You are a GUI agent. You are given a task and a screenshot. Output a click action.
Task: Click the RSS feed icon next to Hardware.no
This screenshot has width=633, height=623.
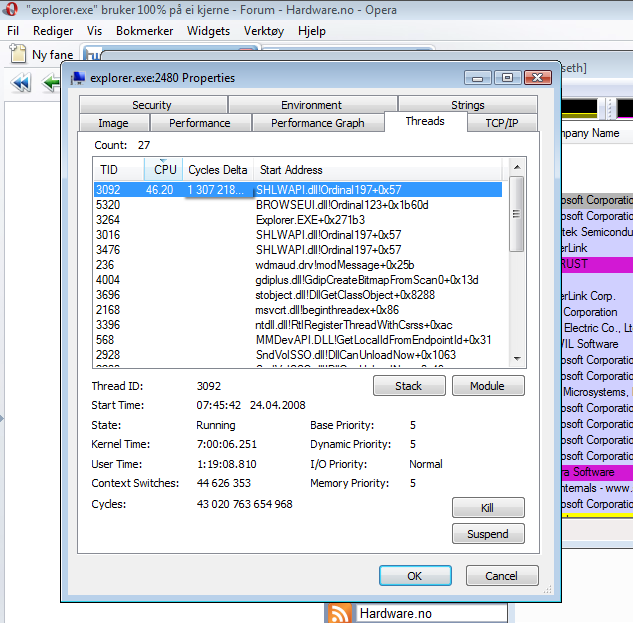pos(339,613)
